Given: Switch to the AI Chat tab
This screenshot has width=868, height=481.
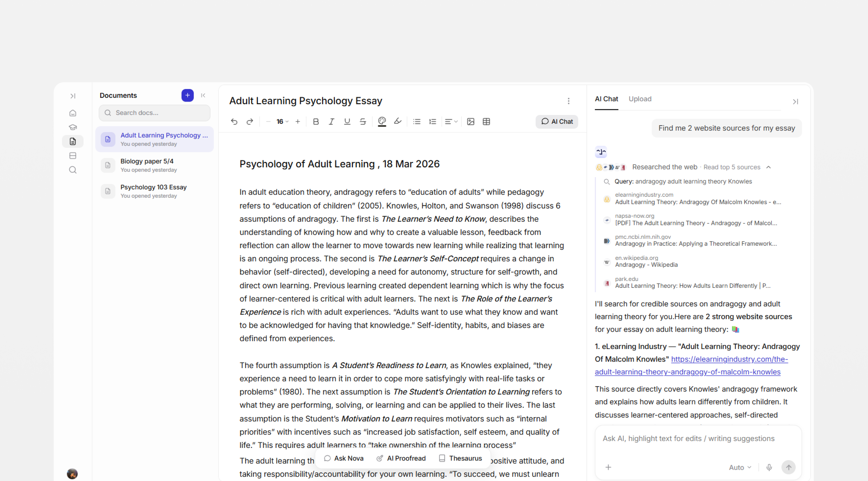Looking at the screenshot, I should pos(606,99).
